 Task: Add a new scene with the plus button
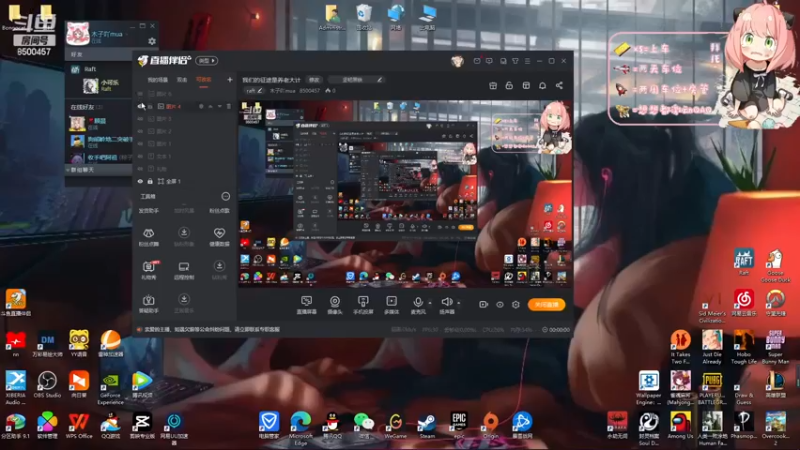tap(230, 80)
